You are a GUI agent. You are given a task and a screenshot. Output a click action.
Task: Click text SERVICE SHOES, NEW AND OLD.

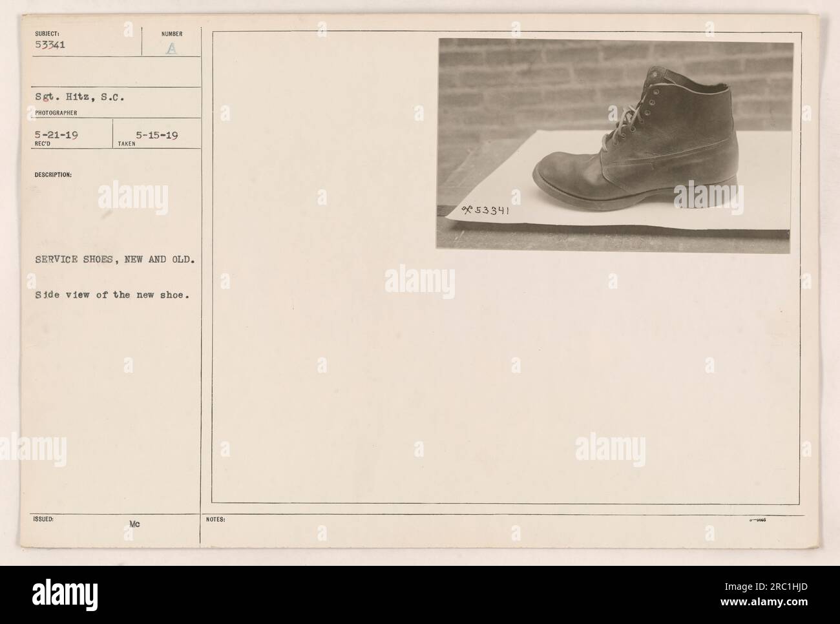pyautogui.click(x=115, y=260)
